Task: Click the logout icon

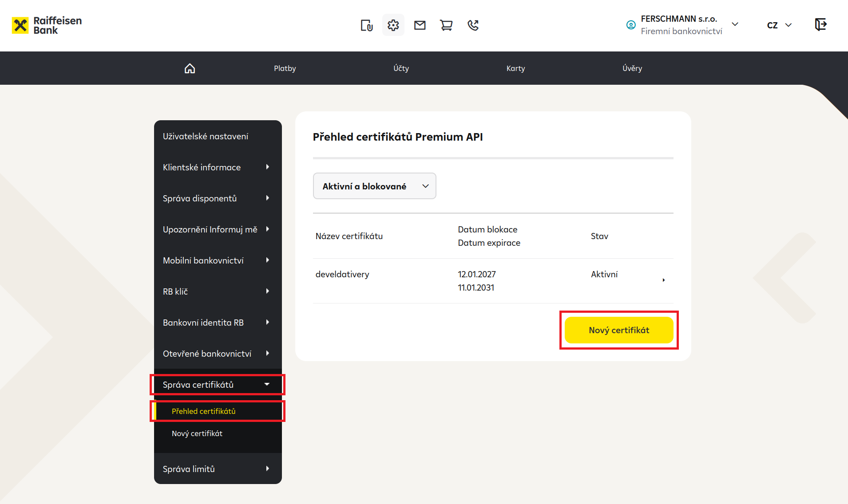Action: coord(820,24)
